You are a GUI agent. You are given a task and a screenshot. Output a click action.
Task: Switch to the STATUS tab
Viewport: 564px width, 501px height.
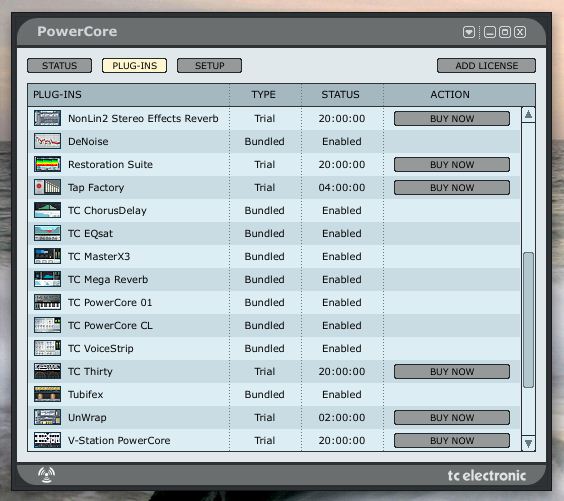coord(59,66)
